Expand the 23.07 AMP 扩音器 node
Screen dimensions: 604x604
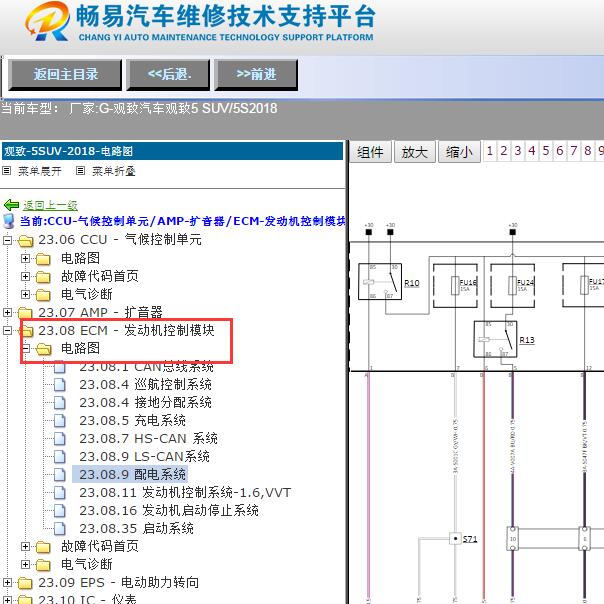[7, 312]
